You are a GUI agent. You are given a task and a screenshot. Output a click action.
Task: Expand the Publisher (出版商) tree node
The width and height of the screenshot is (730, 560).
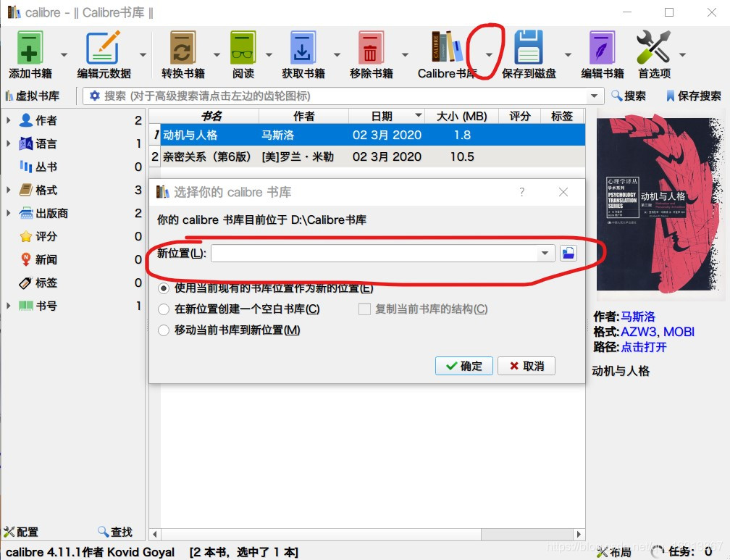pos(9,214)
